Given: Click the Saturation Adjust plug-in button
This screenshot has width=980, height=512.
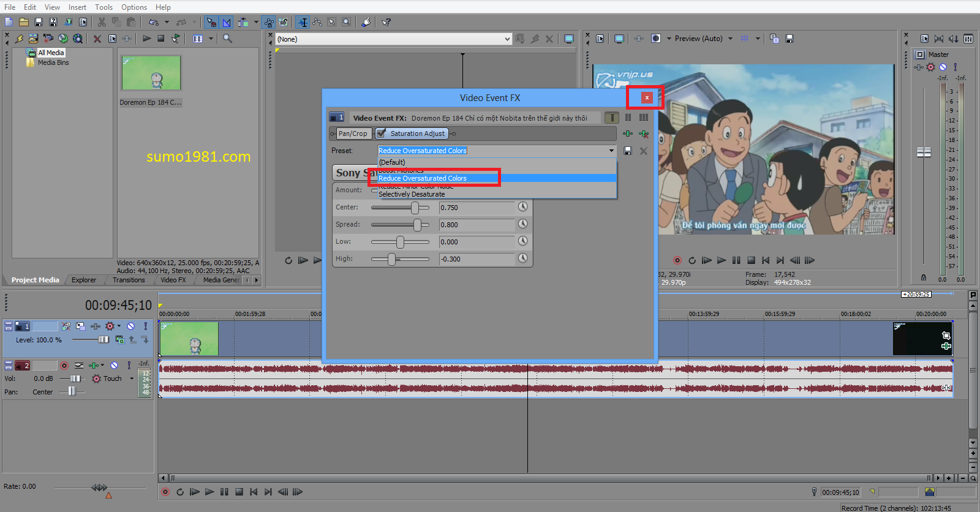Looking at the screenshot, I should tap(412, 134).
